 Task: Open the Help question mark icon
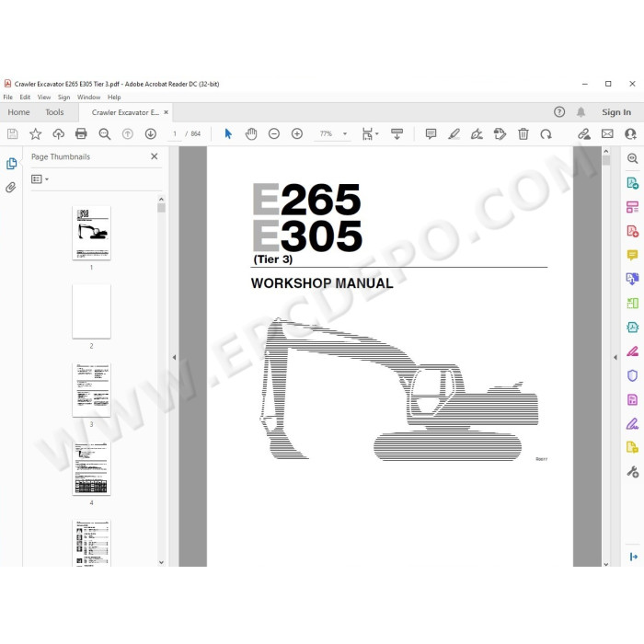[x=559, y=111]
